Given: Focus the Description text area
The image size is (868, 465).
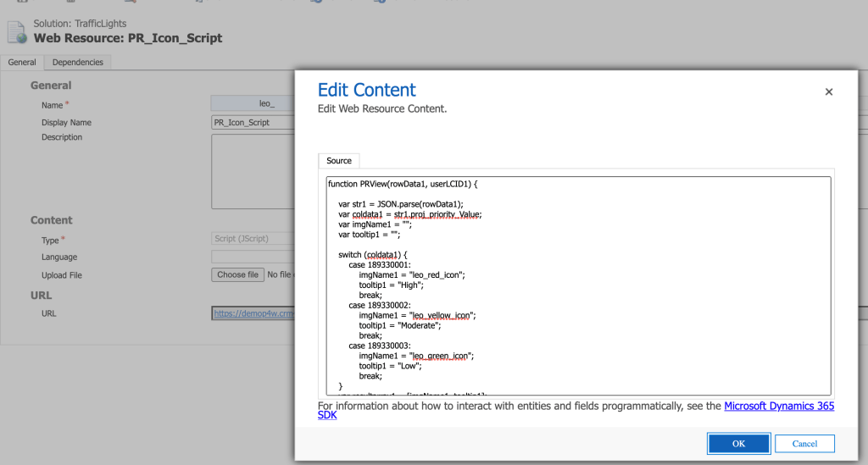Looking at the screenshot, I should [253, 170].
